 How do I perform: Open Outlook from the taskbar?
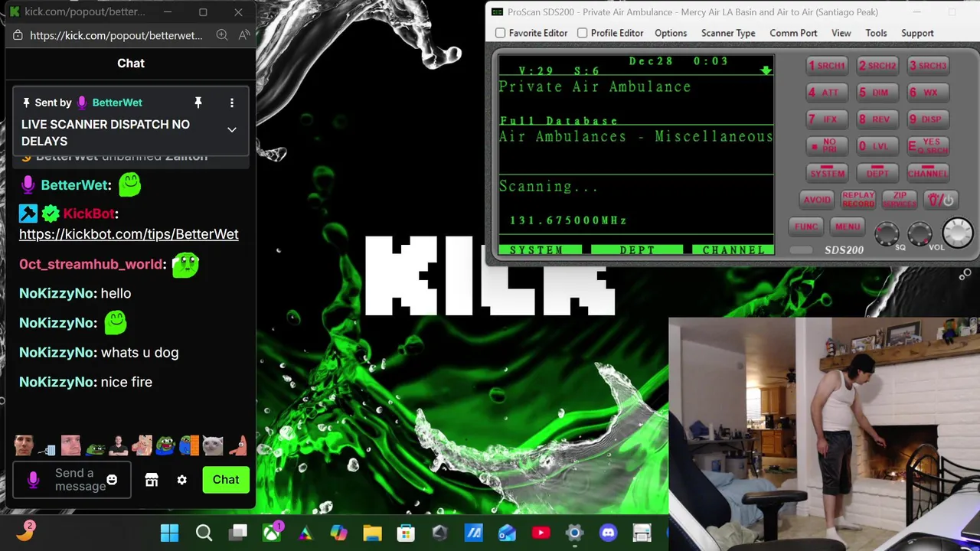pyautogui.click(x=507, y=533)
